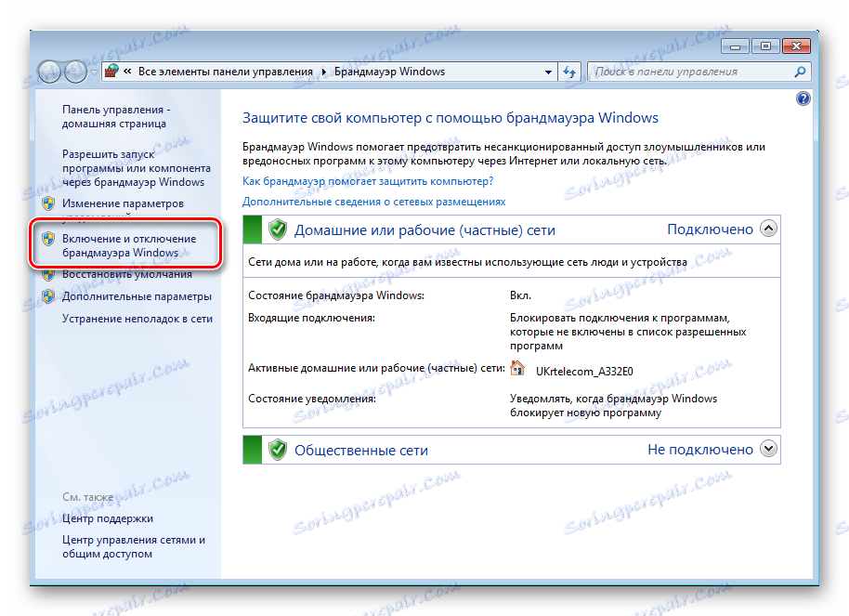Image resolution: width=849 pixels, height=616 pixels.
Task: Open 'Изменение параметров' sidebar link
Action: (x=123, y=203)
